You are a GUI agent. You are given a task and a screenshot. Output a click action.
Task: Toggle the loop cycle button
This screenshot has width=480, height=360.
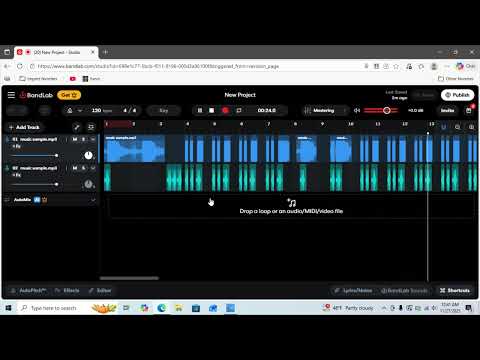[x=239, y=110]
